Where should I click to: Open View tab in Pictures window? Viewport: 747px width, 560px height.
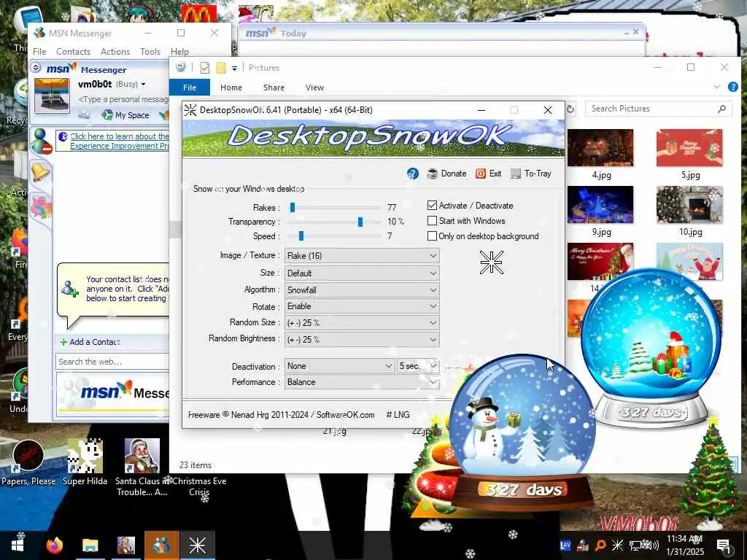pyautogui.click(x=314, y=87)
